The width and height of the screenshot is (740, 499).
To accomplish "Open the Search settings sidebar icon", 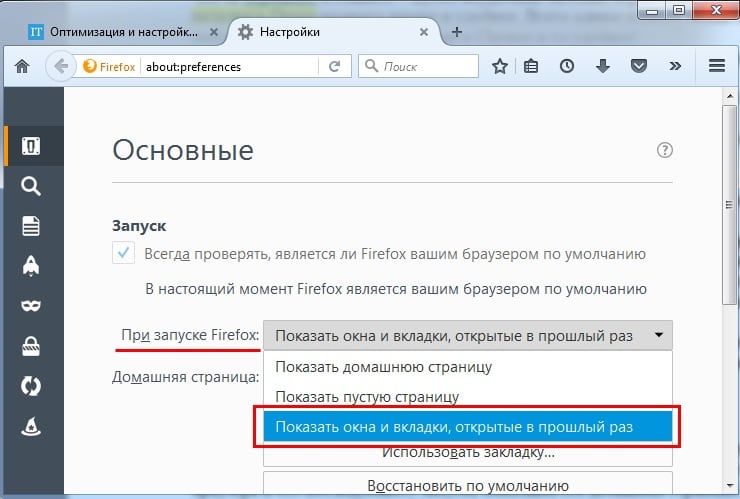I will (x=31, y=186).
